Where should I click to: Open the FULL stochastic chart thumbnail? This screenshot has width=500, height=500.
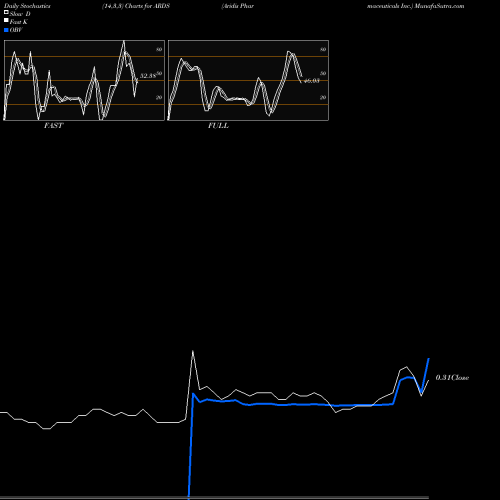click(248, 80)
